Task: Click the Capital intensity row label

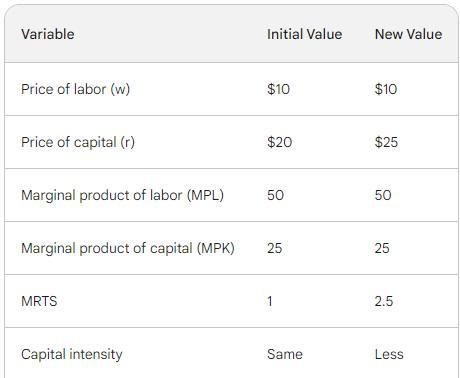Action: click(x=72, y=354)
